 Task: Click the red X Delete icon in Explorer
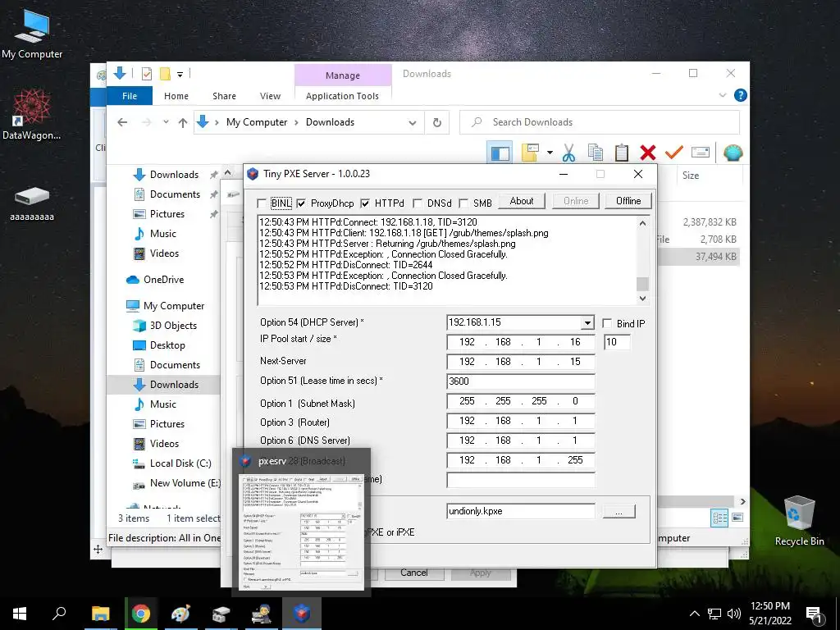pyautogui.click(x=648, y=153)
